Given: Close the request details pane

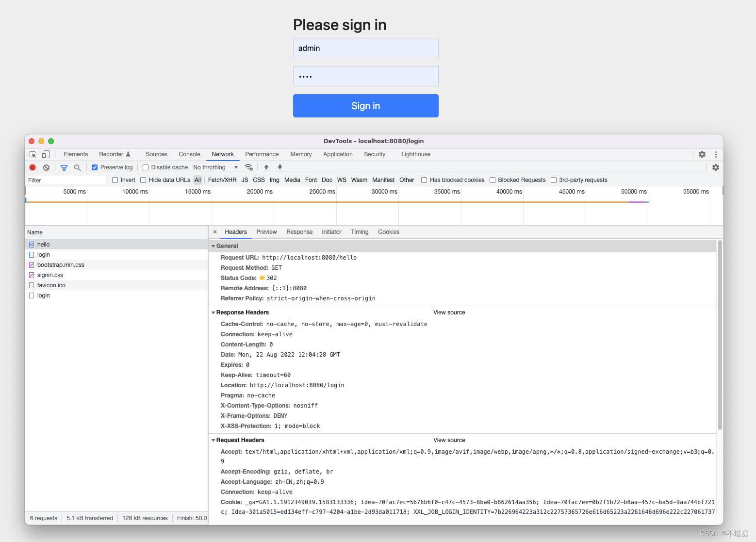Looking at the screenshot, I should (215, 232).
